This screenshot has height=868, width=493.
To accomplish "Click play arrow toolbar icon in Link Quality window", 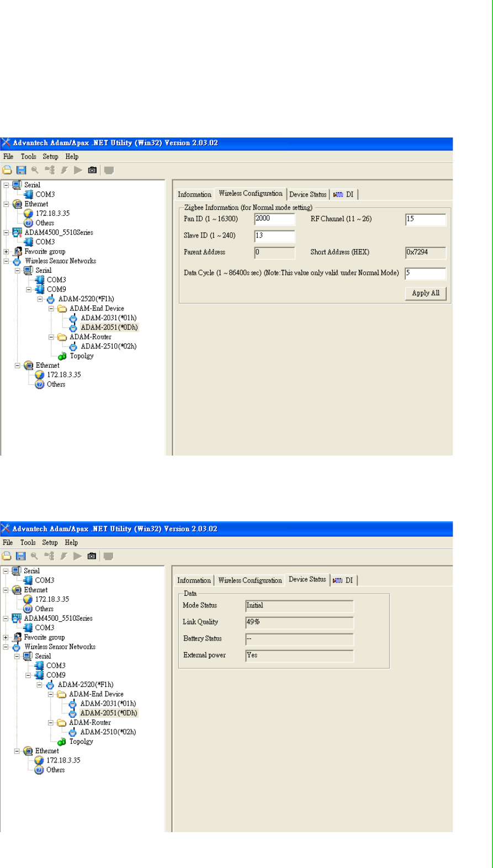I will (x=77, y=556).
